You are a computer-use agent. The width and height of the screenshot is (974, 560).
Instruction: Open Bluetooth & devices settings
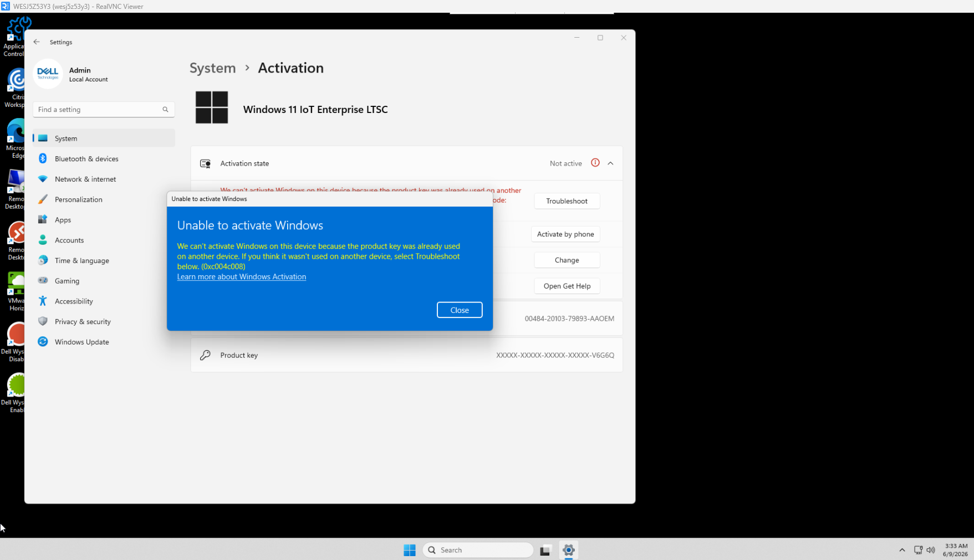coord(104,159)
